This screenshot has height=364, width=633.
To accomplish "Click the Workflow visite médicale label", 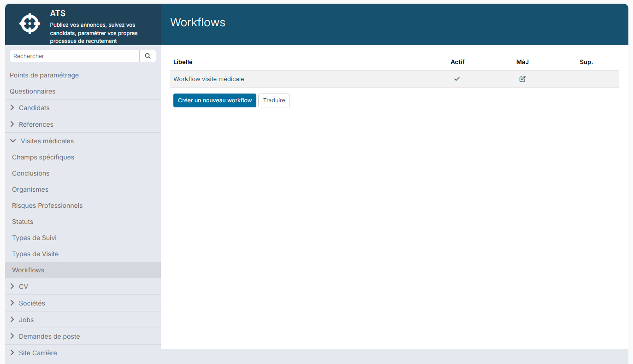I will pos(209,79).
